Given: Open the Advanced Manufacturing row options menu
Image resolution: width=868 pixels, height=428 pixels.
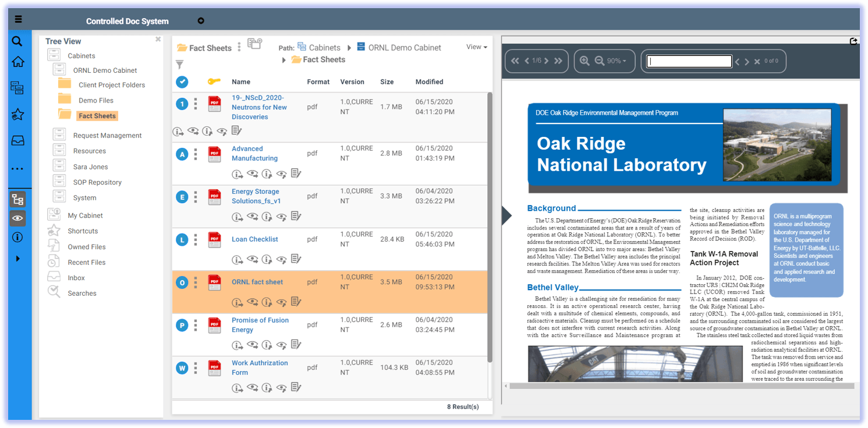Looking at the screenshot, I should tap(196, 154).
